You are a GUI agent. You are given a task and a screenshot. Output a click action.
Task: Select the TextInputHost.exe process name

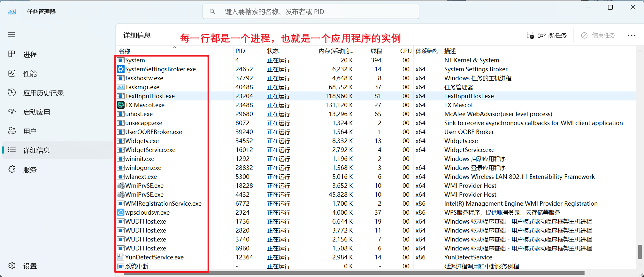coord(150,96)
